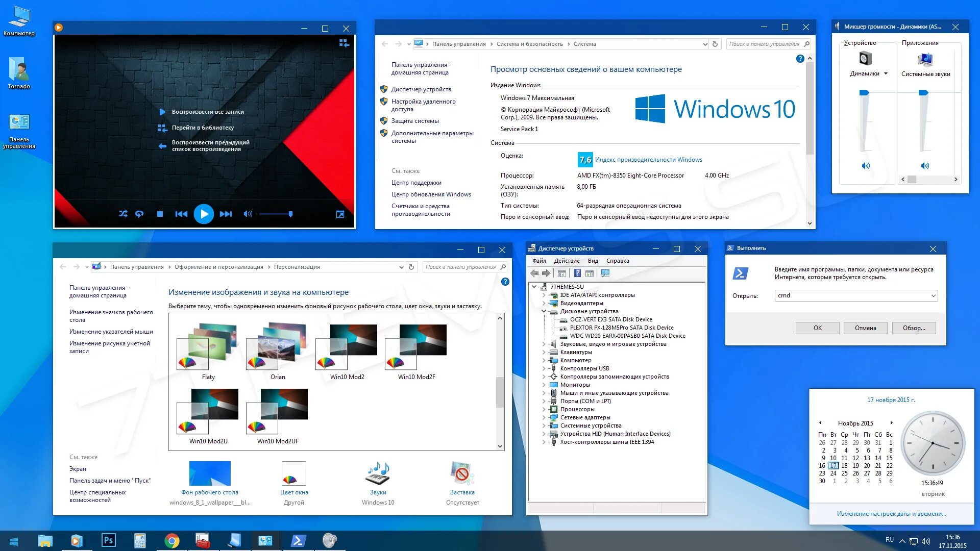This screenshot has height=551, width=980.
Task: Expand the 'Сетевые адаптеры' node
Action: coord(544,417)
